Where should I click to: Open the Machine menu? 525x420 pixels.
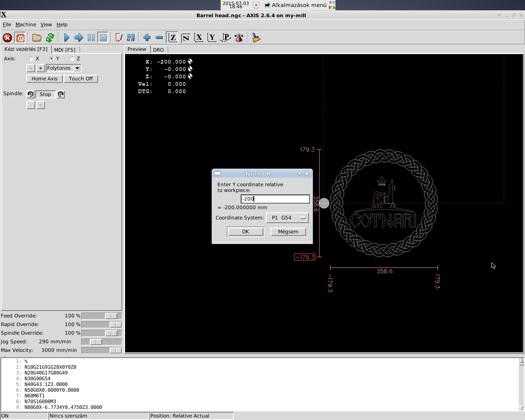click(26, 25)
